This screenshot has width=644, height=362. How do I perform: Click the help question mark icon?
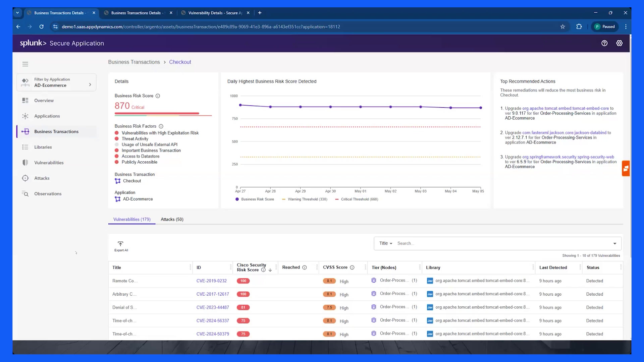click(x=604, y=43)
